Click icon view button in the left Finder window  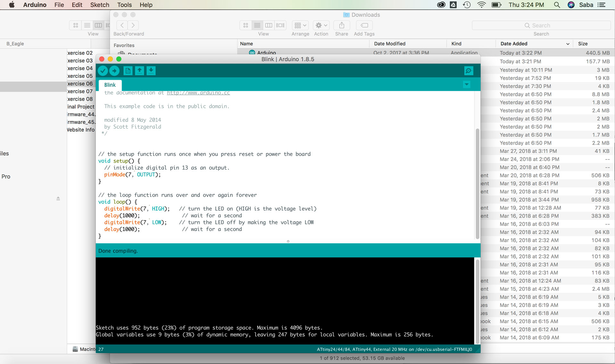tap(76, 25)
